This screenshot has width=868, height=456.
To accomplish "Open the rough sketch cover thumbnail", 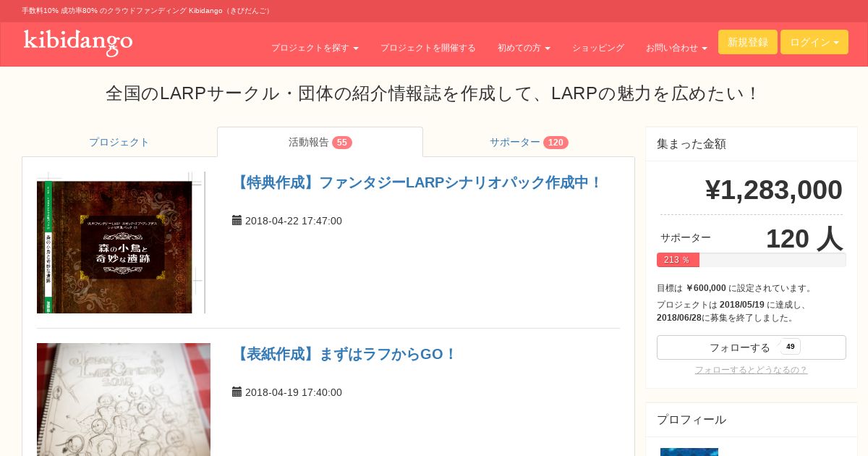I will tap(124, 400).
